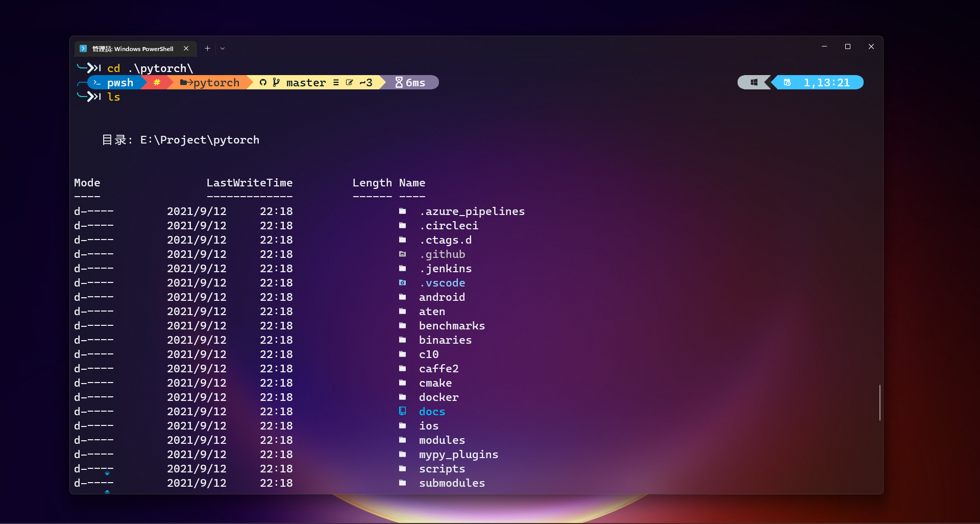Click the blue docs book icon

(402, 411)
